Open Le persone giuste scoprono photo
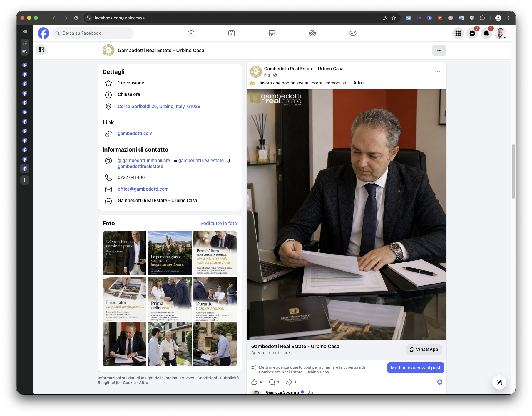Screen dimensions: 532x416 click(x=170, y=253)
